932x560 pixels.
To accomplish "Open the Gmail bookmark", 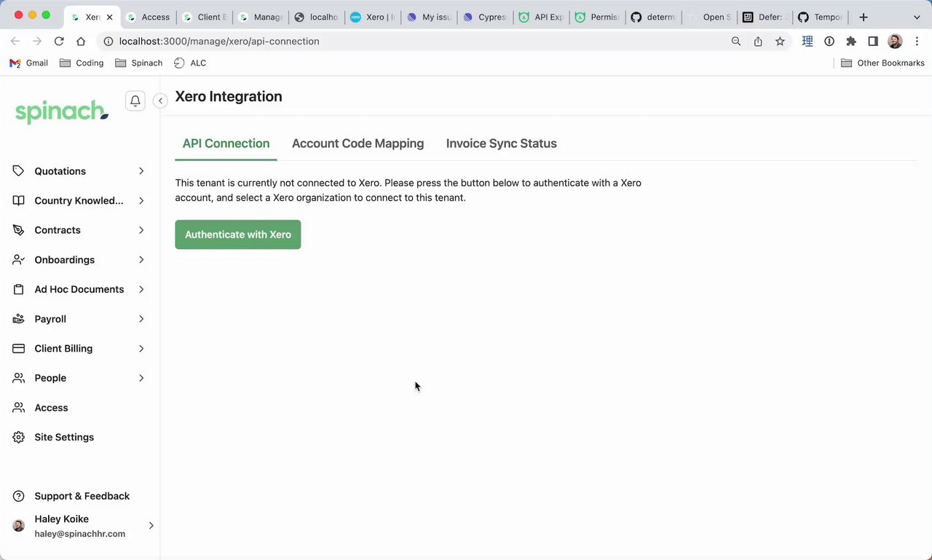I will (28, 63).
